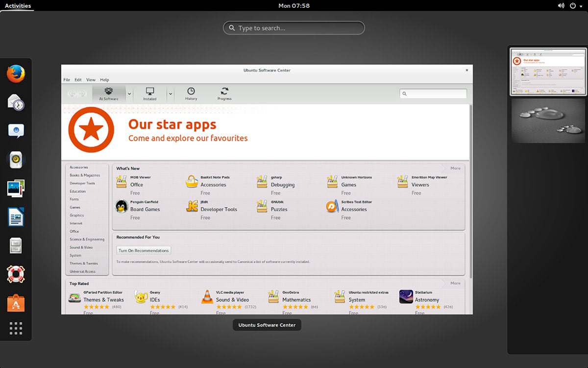Select All Software toolbar view
The image size is (588, 368).
[109, 93]
